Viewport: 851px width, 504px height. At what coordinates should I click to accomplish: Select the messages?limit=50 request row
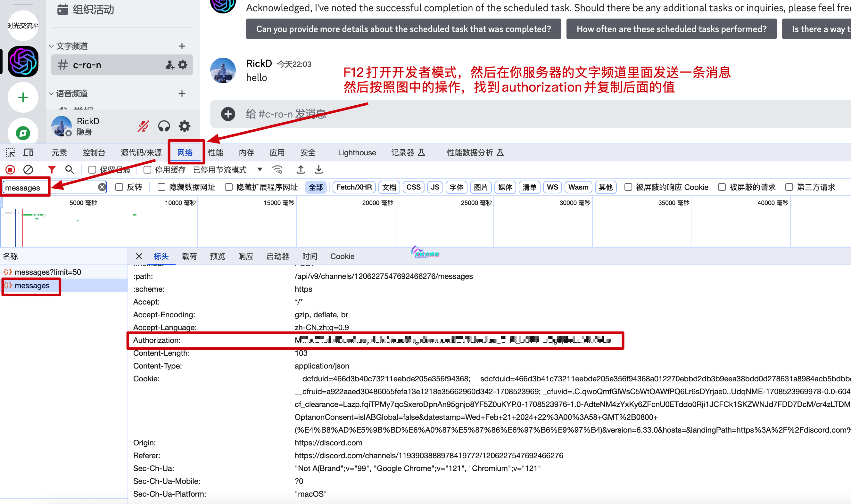64,272
